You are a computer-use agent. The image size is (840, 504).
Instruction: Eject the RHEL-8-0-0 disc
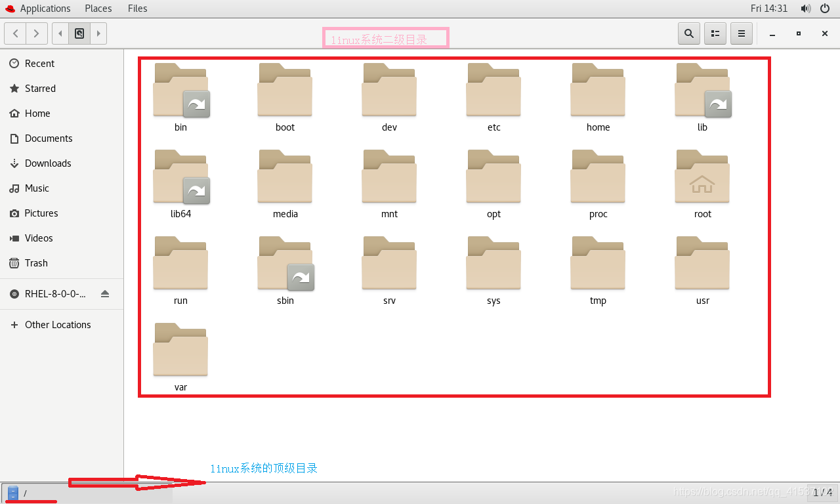[105, 294]
